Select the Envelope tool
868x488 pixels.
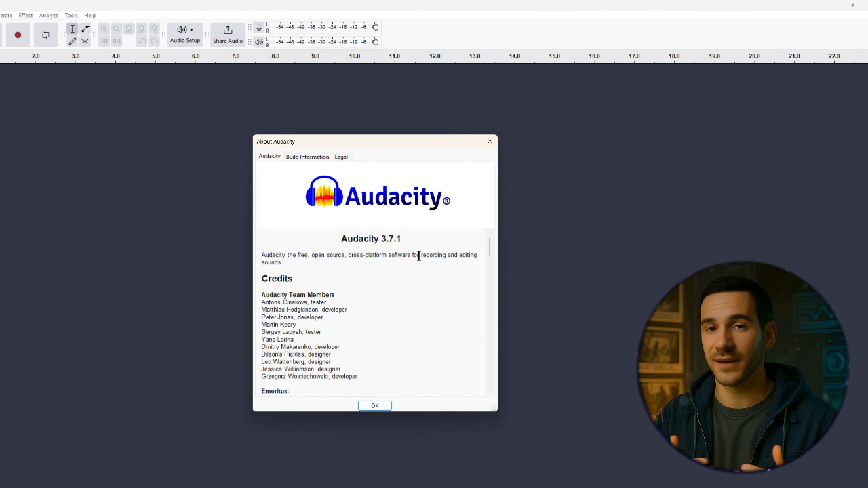click(85, 29)
